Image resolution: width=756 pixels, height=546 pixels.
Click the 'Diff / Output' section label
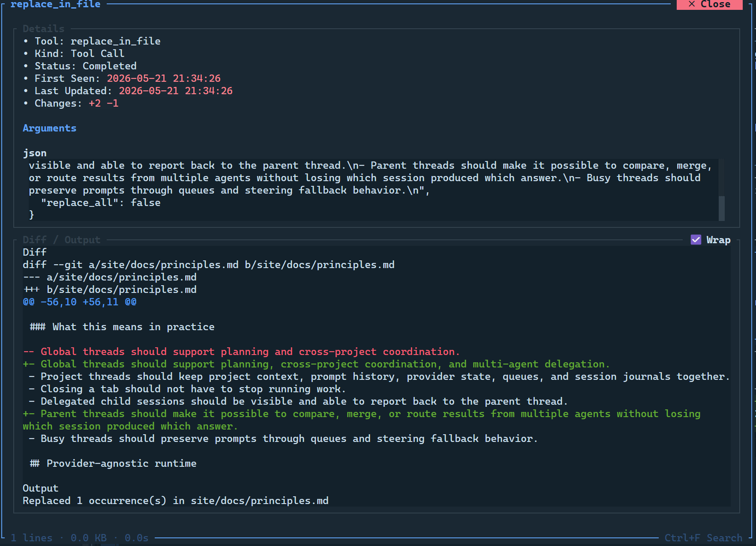pyautogui.click(x=62, y=240)
